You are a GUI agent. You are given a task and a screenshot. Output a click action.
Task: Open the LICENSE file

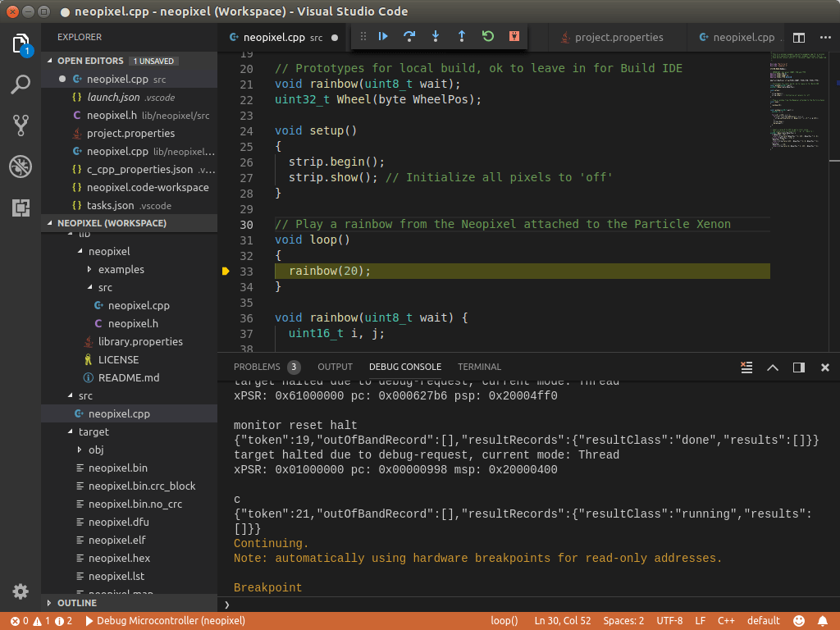[129, 359]
